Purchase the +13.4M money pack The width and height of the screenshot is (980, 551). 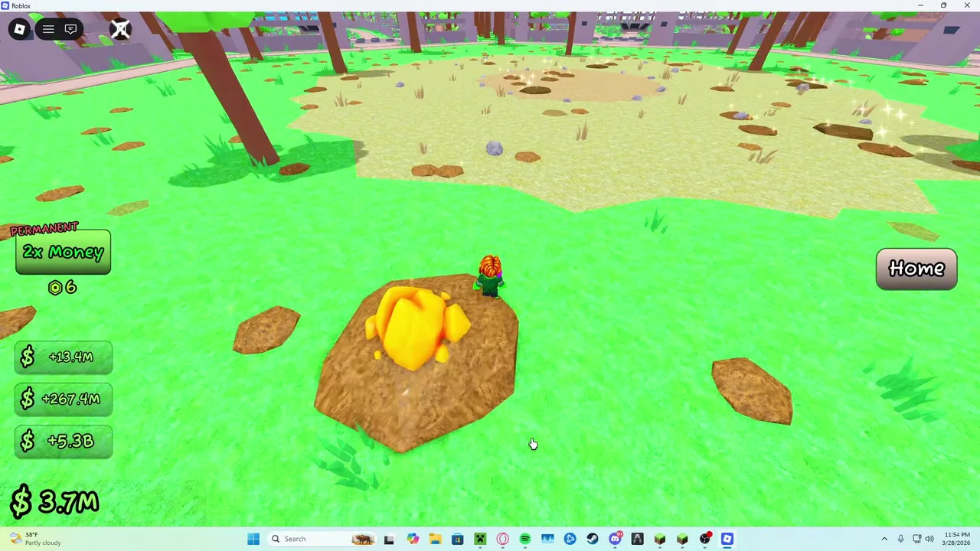coord(64,357)
